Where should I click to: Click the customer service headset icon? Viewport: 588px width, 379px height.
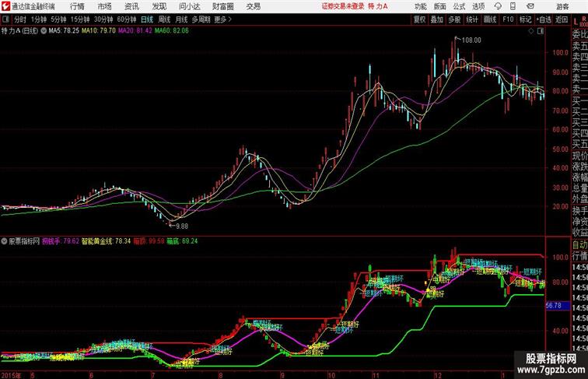[498, 6]
